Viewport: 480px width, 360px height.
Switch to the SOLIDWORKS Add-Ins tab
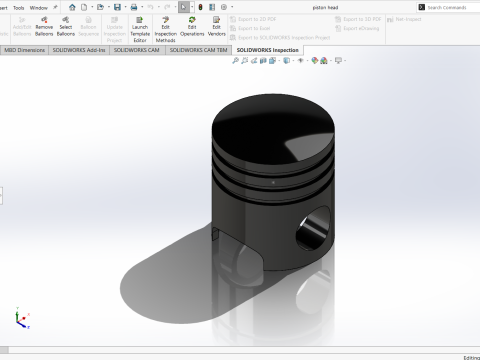click(79, 50)
